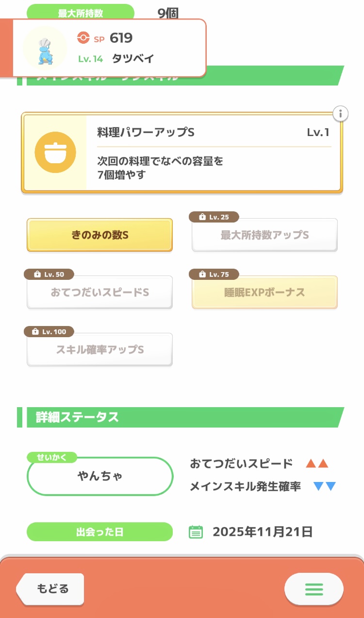Open the 料理パワーアップS main skill card
Image resolution: width=364 pixels, height=618 pixels.
point(214,153)
